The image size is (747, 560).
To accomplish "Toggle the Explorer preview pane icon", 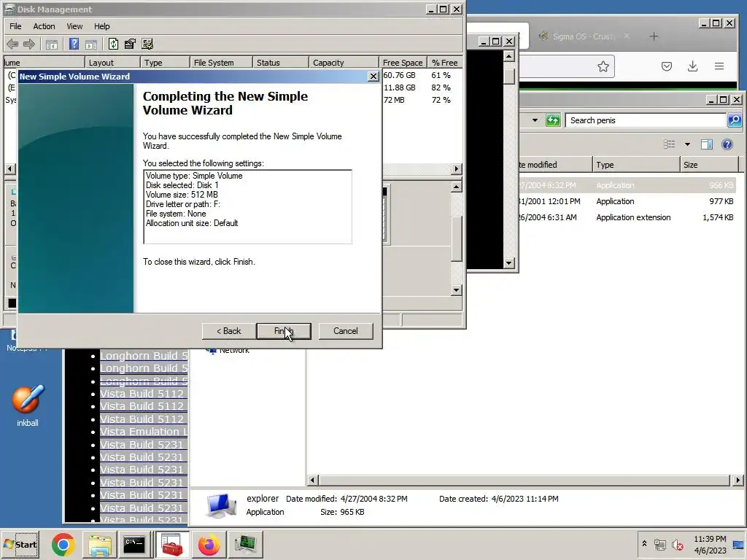I will pos(707,144).
